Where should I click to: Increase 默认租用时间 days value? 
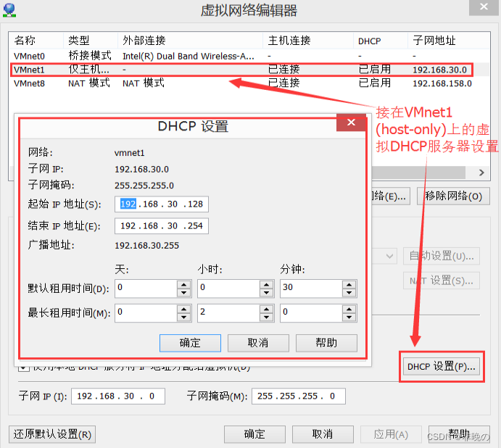tap(184, 284)
